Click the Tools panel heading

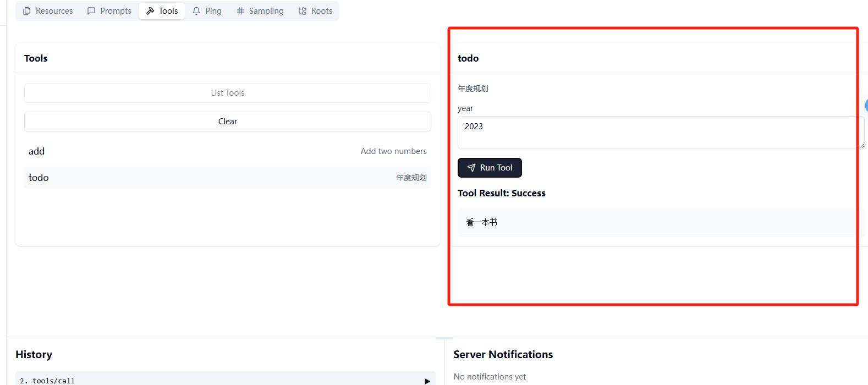(36, 58)
